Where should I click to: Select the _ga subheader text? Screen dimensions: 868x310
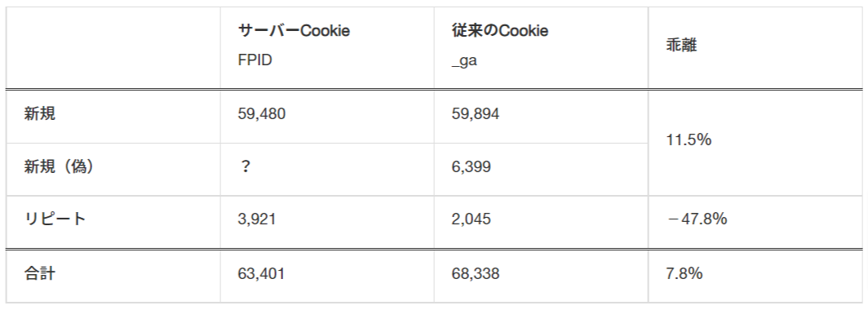(464, 61)
